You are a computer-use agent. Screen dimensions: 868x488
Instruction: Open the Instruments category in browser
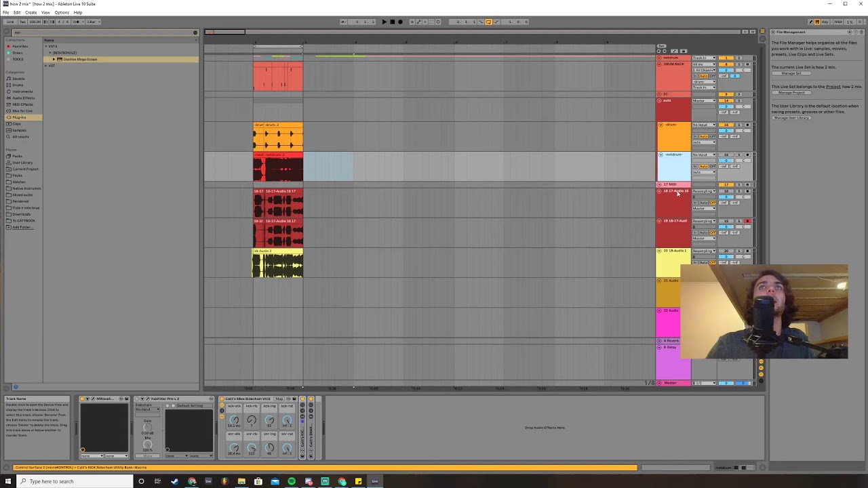point(22,91)
